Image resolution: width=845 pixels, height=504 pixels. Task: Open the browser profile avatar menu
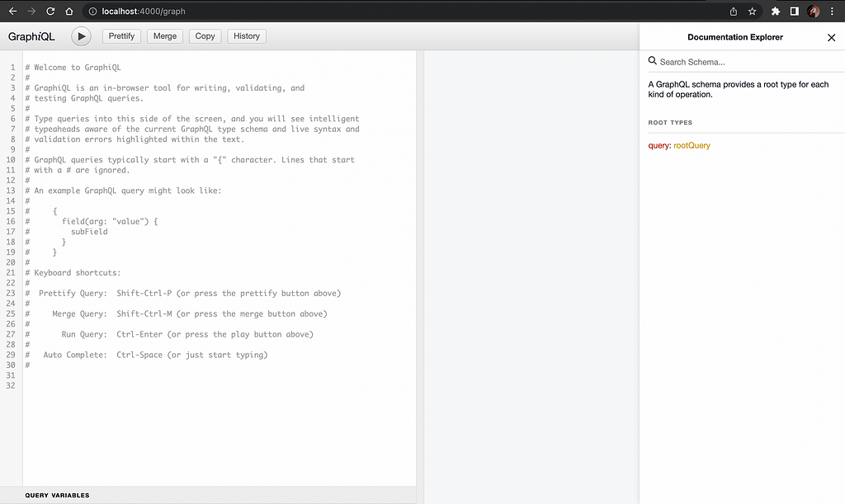pyautogui.click(x=813, y=12)
